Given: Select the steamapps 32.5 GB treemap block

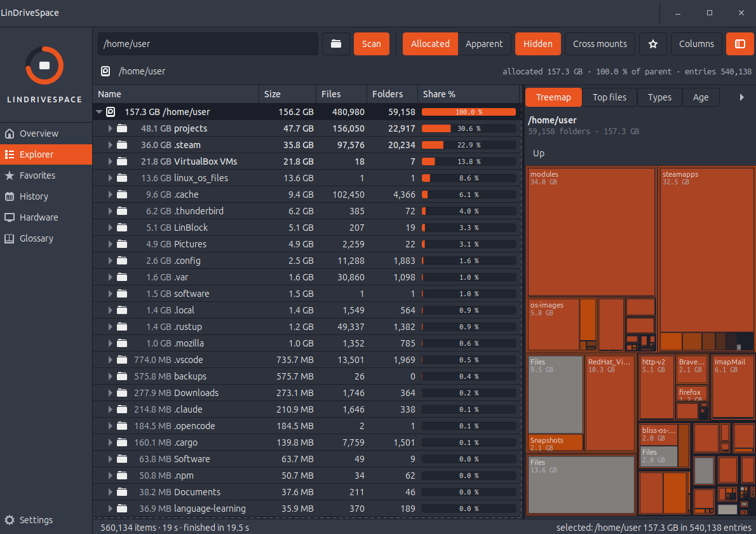Looking at the screenshot, I should tap(706, 250).
